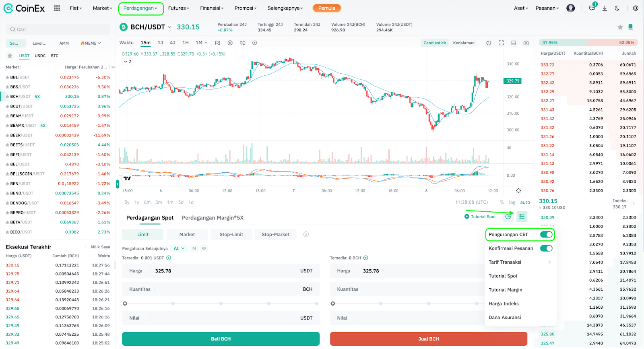Viewport: 644px width, 349px height.
Task: Click the CoinEx logo
Action: tap(24, 8)
